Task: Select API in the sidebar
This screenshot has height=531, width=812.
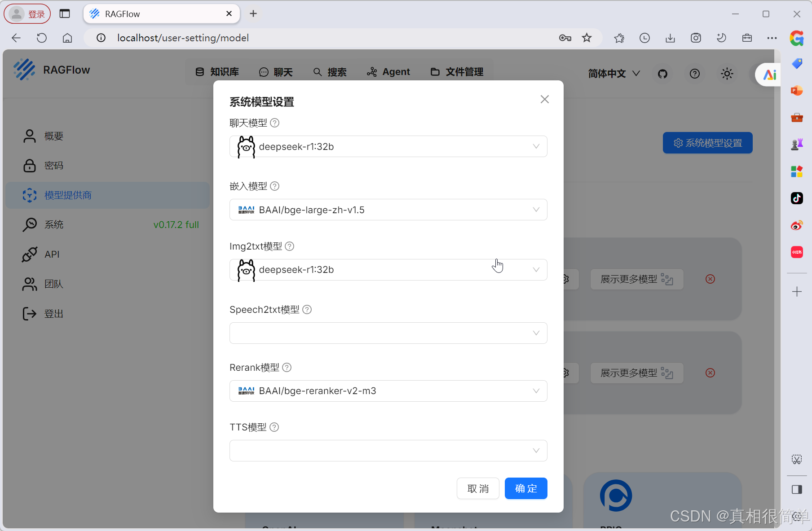Action: tap(108, 254)
